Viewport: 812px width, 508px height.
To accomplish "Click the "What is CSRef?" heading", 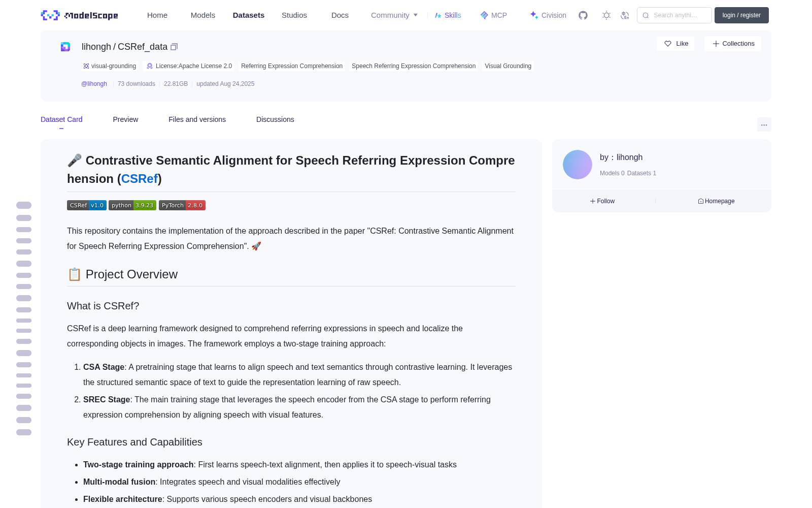I will tap(103, 306).
